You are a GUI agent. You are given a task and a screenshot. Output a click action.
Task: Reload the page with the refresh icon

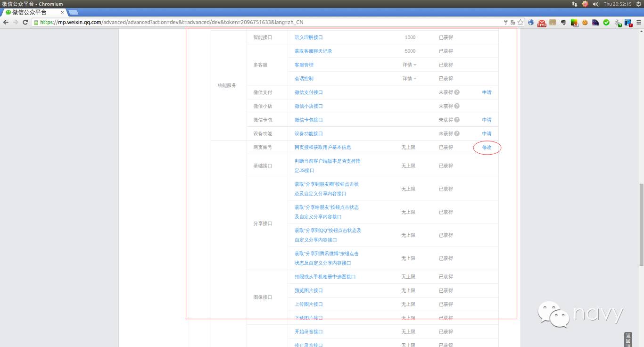tap(25, 22)
